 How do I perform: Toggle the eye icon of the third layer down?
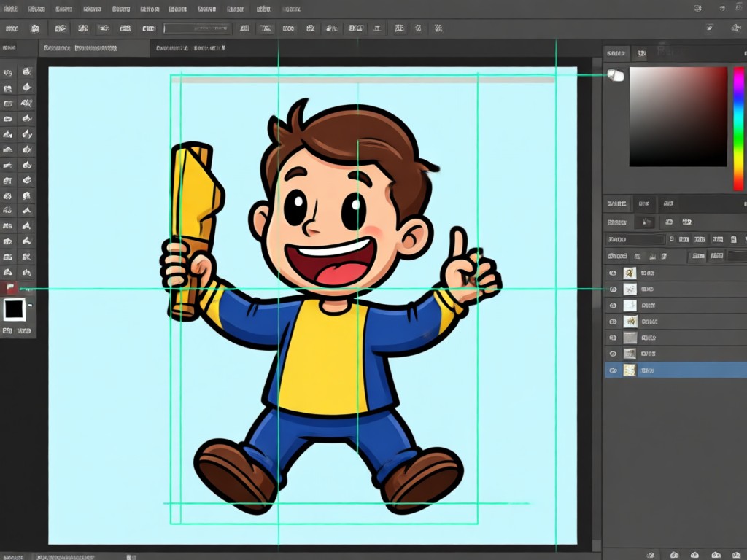click(x=613, y=306)
